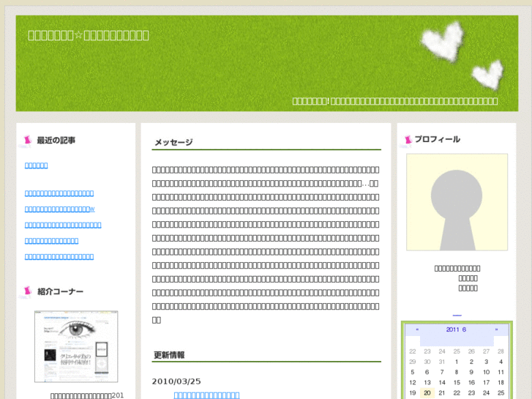Select greyed date 29 of previous month
The width and height of the screenshot is (532, 399).
(x=413, y=362)
